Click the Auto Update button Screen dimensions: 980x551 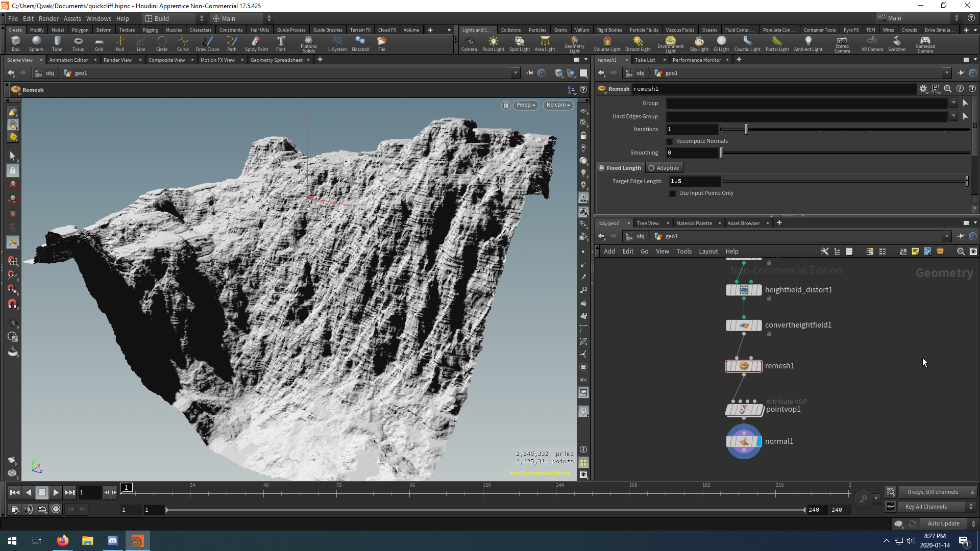point(943,523)
